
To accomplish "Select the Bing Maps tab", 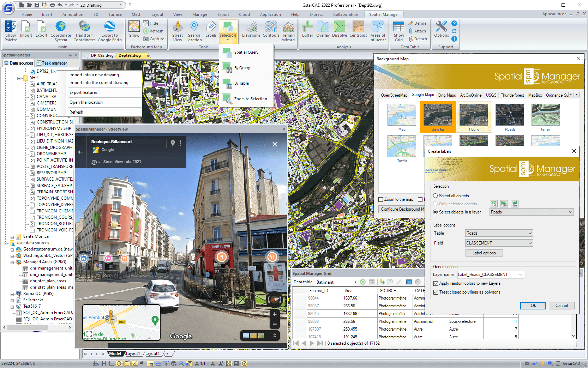I will coord(447,95).
